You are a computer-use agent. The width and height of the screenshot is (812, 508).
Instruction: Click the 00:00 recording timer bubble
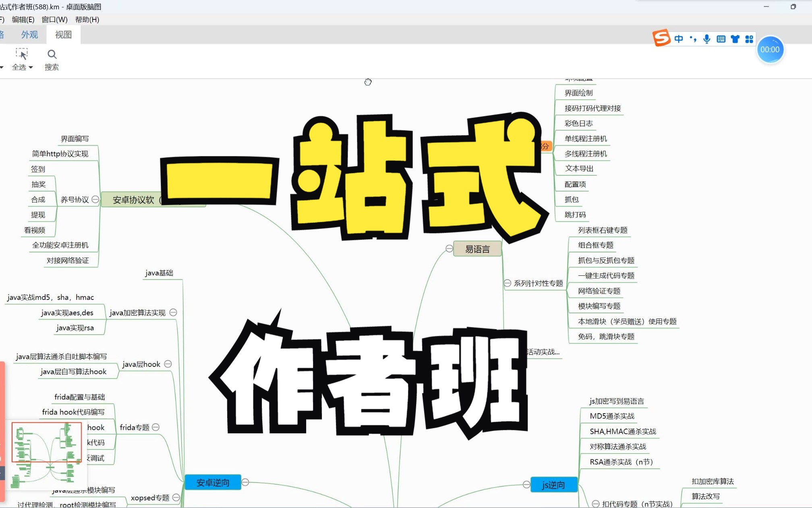click(x=770, y=50)
